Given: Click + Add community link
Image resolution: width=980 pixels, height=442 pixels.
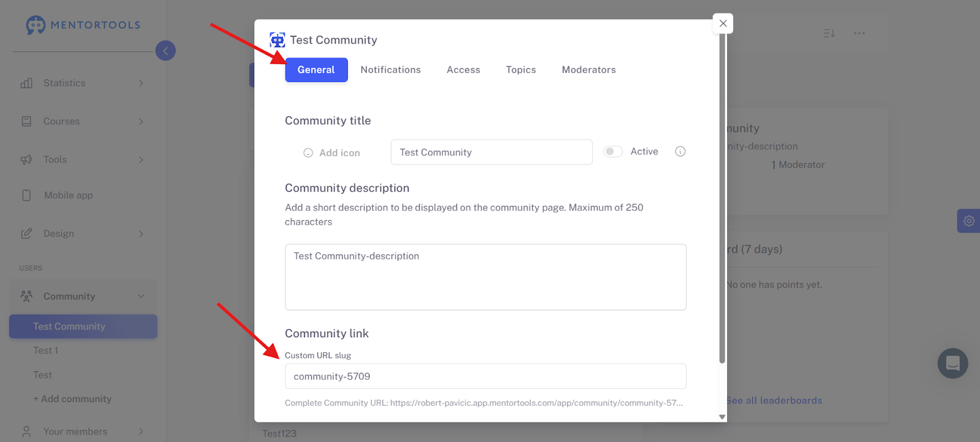Looking at the screenshot, I should click(x=72, y=399).
